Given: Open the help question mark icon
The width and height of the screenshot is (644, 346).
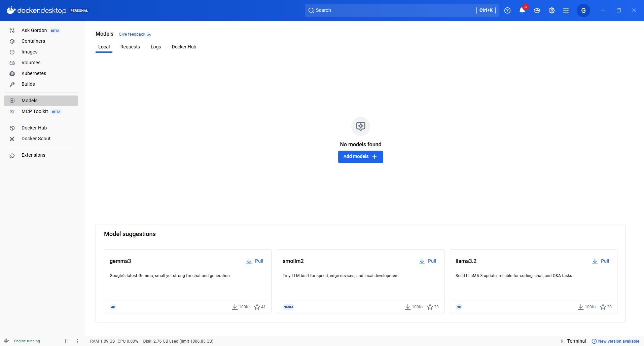Looking at the screenshot, I should (x=507, y=10).
